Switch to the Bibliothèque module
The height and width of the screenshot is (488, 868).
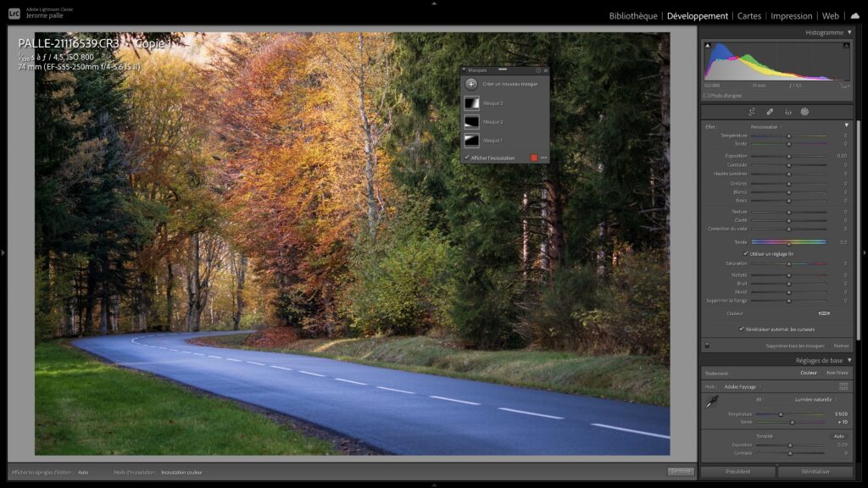tap(632, 16)
